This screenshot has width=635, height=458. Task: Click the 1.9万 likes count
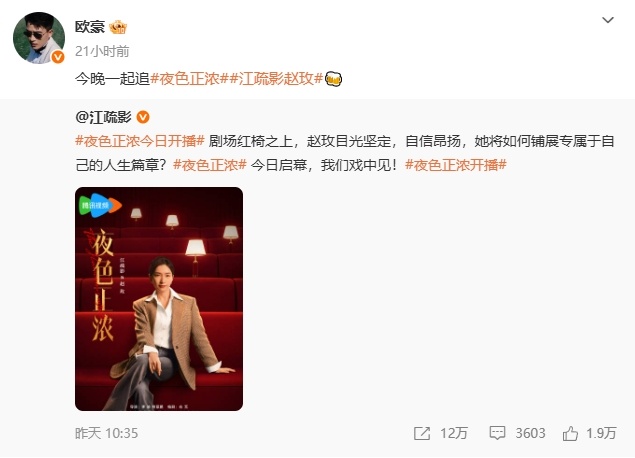[x=601, y=433]
